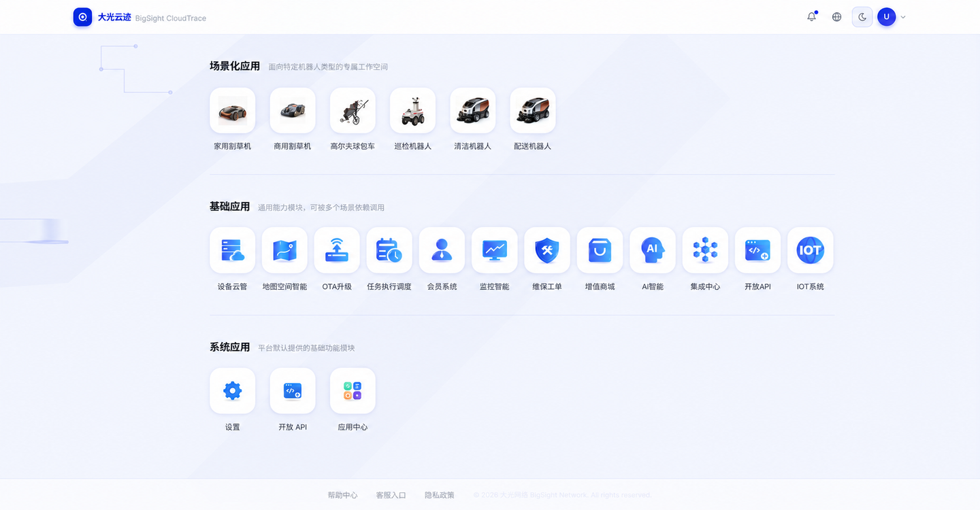Open the 维保工单 module
The image size is (980, 510).
(547, 250)
